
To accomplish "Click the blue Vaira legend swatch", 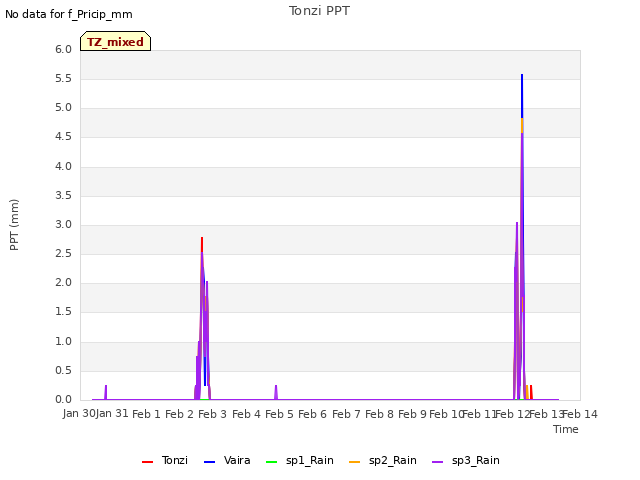I will click(x=209, y=462).
